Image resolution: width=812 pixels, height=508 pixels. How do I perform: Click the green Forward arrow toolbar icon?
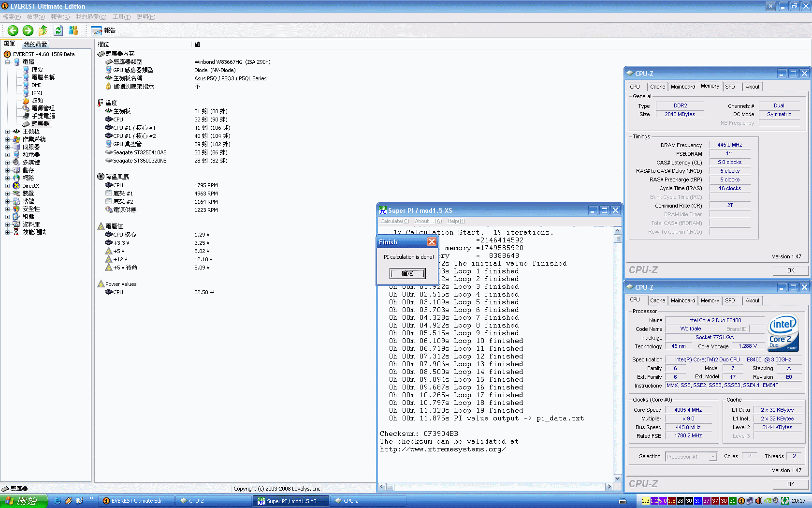[28, 30]
